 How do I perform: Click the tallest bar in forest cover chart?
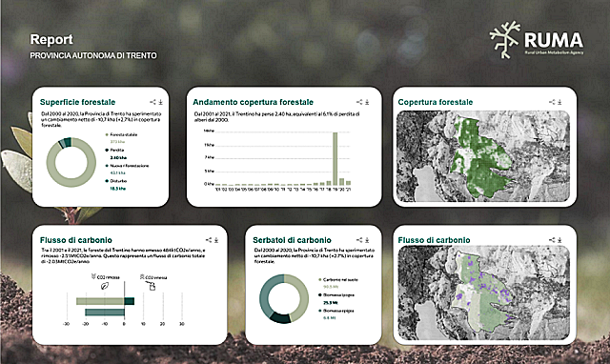[x=335, y=159]
